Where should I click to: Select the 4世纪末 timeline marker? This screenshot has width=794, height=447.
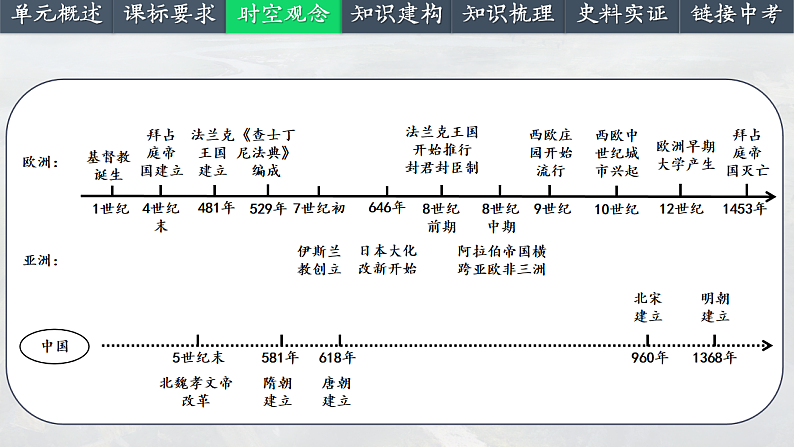pos(161,217)
